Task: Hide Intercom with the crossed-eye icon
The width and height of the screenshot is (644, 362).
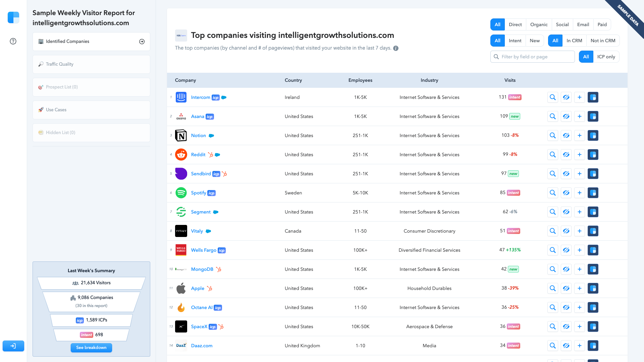Action: click(566, 97)
